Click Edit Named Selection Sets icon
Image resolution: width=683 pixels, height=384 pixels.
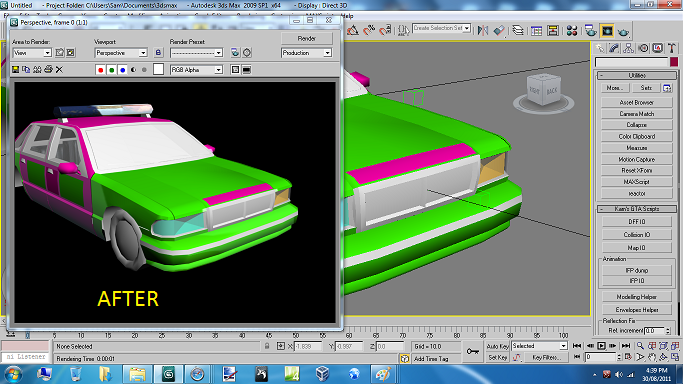(403, 30)
